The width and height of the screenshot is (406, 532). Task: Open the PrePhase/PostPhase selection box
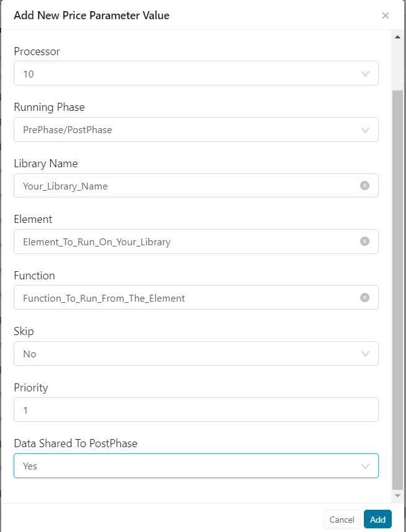[186, 130]
